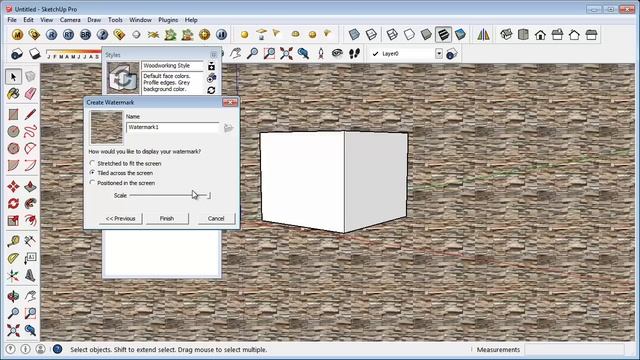The width and height of the screenshot is (640, 360).
Task: Activate the Scale tool
Action: pyautogui.click(x=13, y=220)
